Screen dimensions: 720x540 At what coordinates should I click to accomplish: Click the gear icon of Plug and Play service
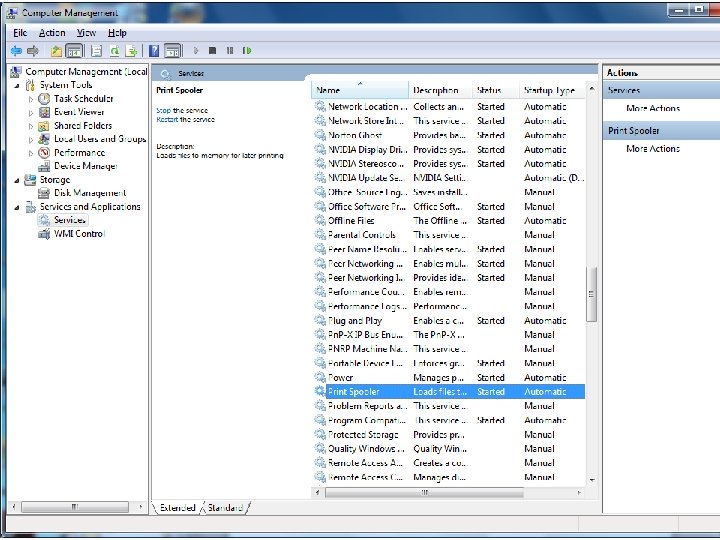[320, 321]
